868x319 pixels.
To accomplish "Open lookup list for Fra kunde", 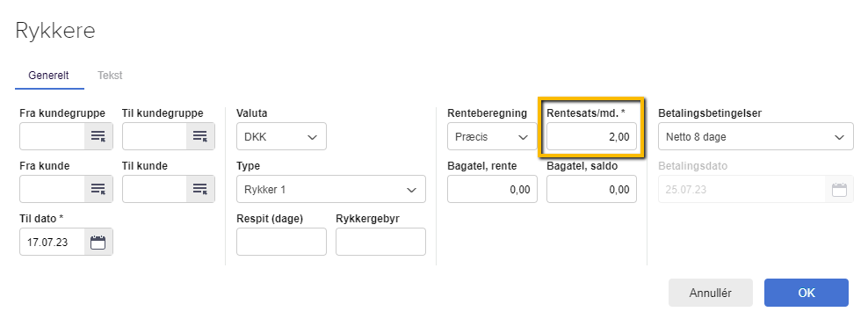I will 98,189.
